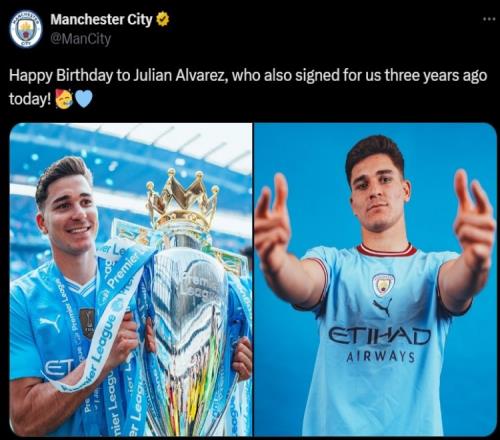This screenshot has width=500, height=440.
Task: Open the @ManCity handle link
Action: [80, 39]
